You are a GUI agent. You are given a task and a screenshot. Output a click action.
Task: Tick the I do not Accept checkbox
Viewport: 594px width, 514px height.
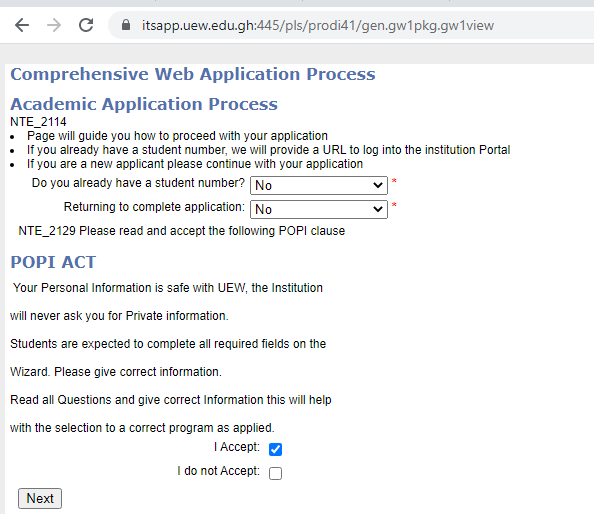click(275, 473)
